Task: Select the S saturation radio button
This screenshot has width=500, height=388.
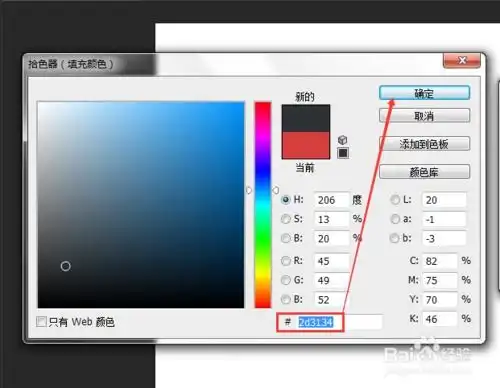Action: click(286, 219)
